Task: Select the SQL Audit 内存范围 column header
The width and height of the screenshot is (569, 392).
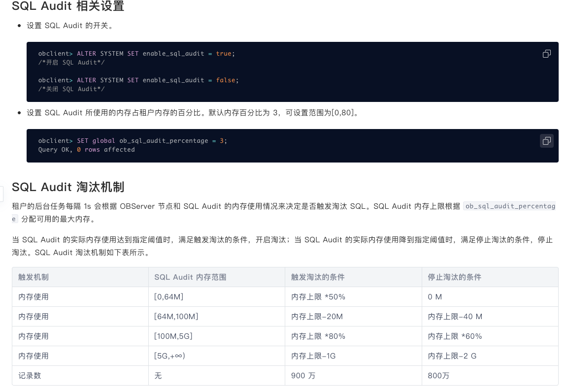Action: point(191,277)
